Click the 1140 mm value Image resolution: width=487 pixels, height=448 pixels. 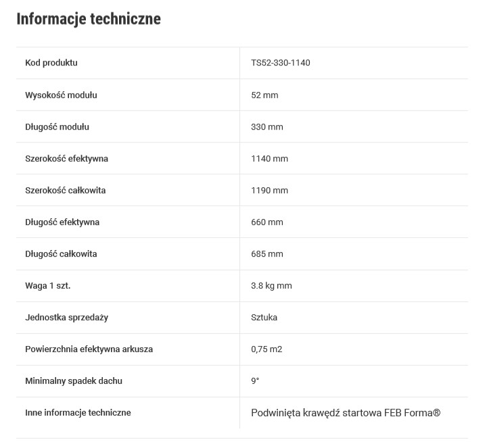[270, 159]
